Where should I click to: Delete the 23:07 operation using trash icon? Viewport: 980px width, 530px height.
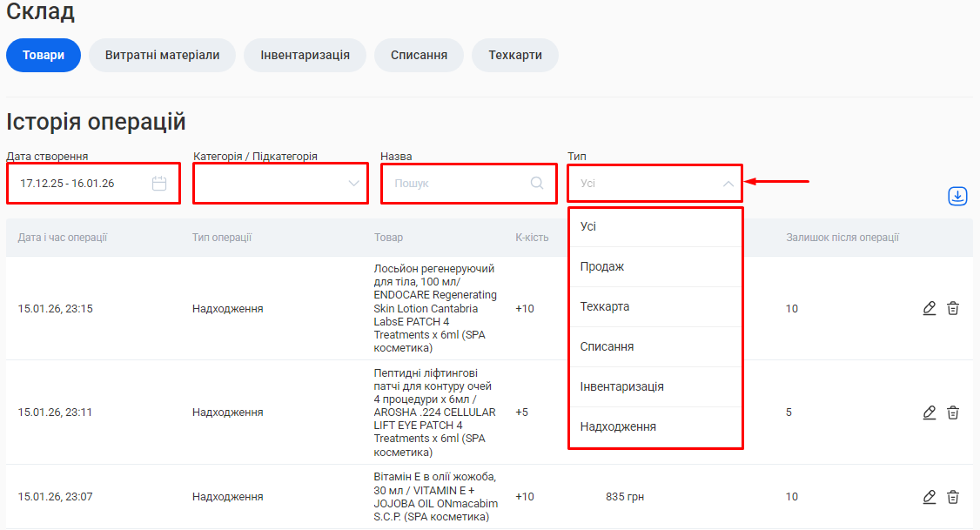(x=953, y=497)
